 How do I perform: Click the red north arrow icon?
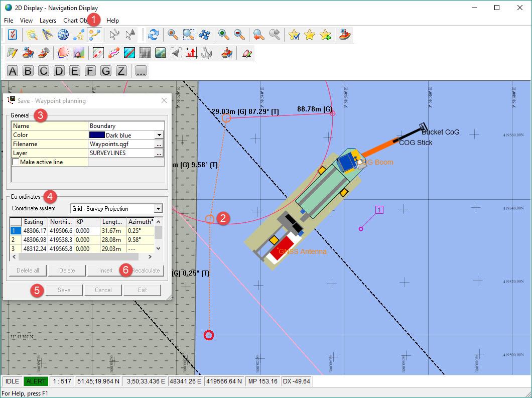(x=191, y=53)
